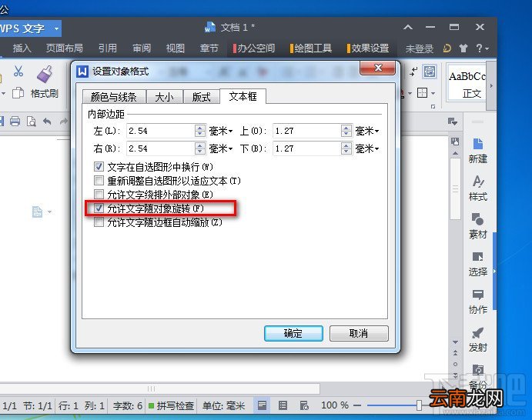Toggle 文字在自选图形中换行 checkbox
The width and height of the screenshot is (532, 420).
point(99,166)
